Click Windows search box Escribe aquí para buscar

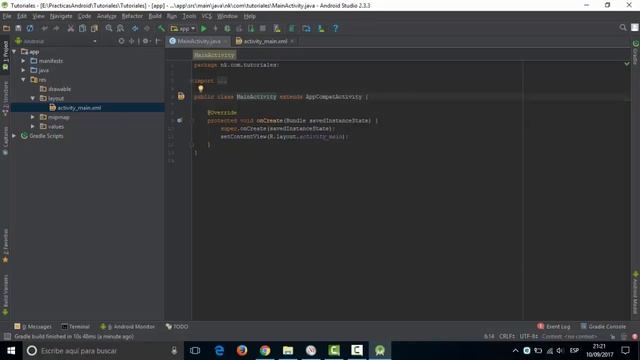102,351
